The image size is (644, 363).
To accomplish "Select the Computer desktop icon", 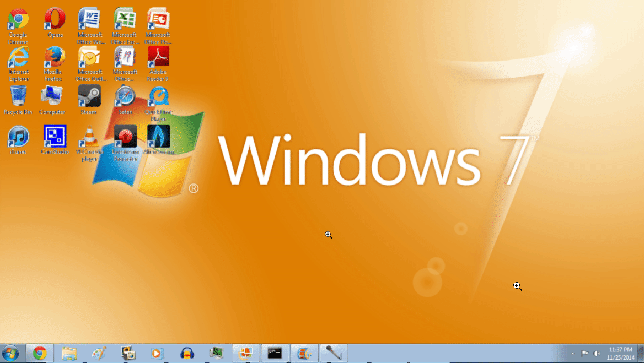I will pos(52,100).
